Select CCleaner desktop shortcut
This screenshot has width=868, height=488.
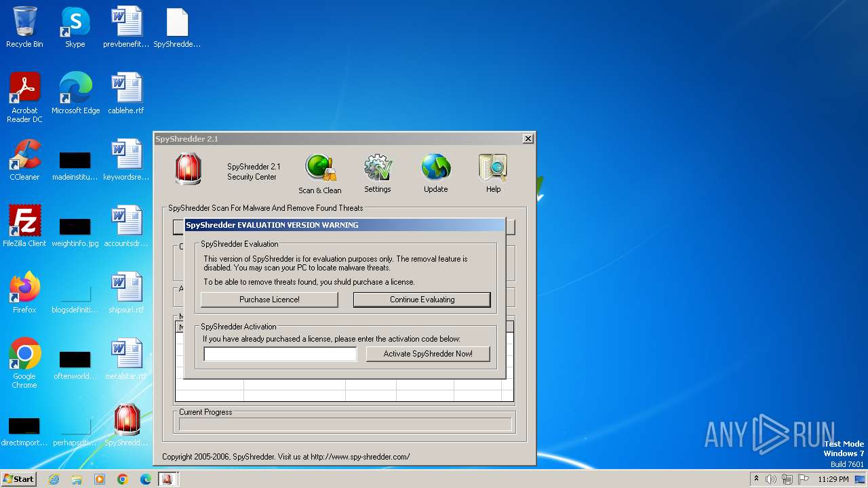pyautogui.click(x=24, y=161)
